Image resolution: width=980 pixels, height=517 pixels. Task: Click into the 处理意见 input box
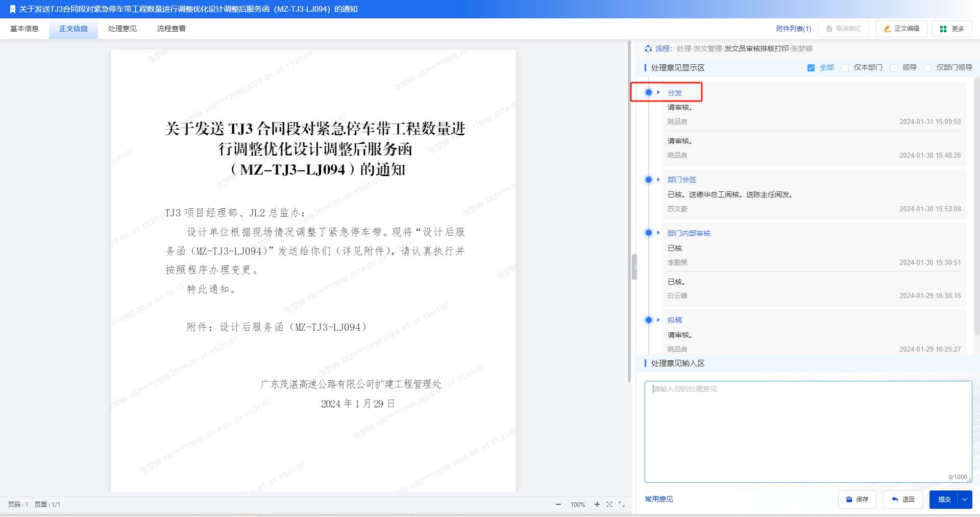808,432
